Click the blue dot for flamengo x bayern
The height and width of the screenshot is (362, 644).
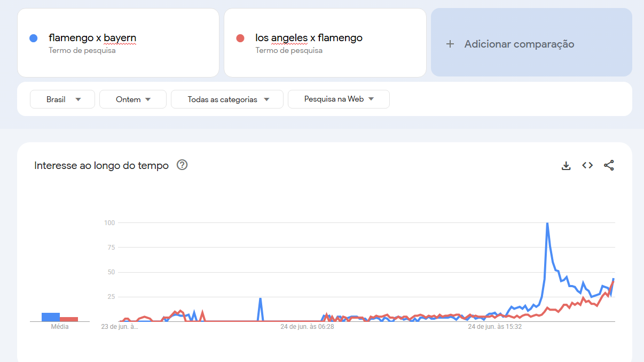pos(34,38)
